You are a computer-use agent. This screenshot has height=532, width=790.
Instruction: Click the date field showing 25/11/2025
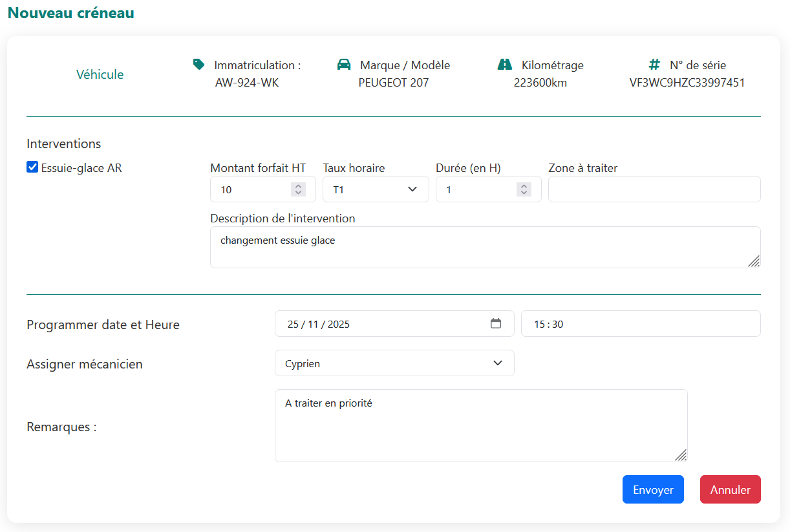[381, 324]
